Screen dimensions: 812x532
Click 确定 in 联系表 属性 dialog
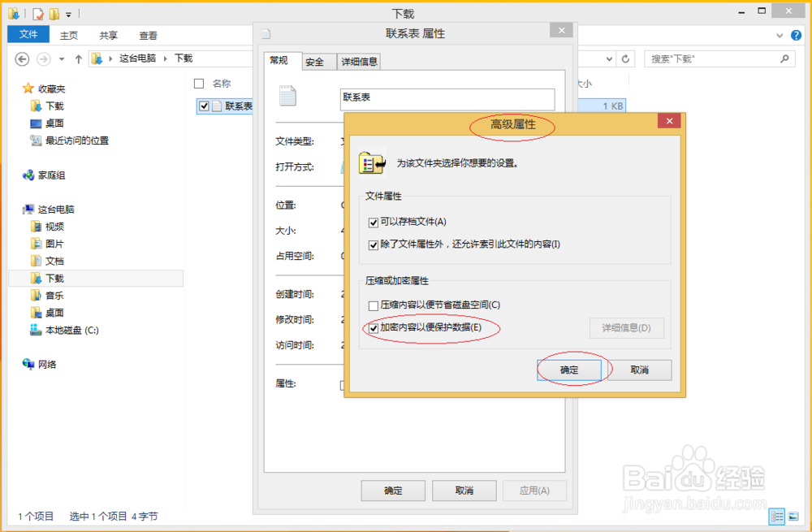[393, 491]
